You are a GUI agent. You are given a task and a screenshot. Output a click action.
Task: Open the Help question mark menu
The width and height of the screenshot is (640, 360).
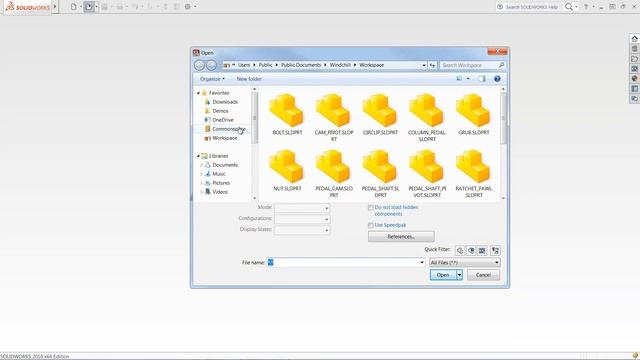[x=586, y=7]
